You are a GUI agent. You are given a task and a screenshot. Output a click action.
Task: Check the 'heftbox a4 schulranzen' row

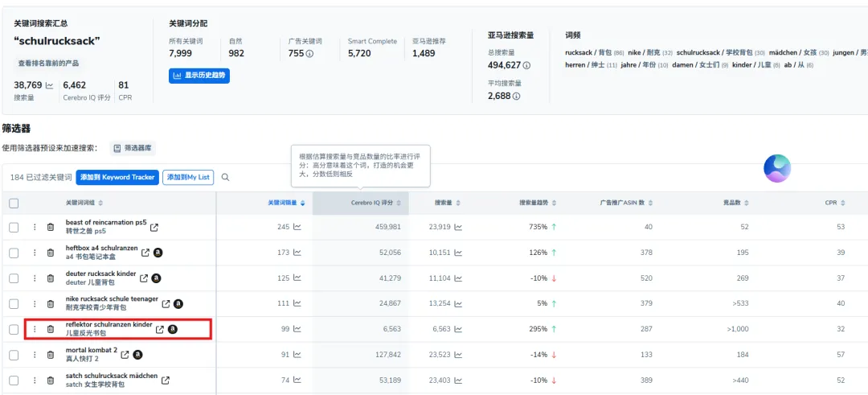(x=14, y=253)
